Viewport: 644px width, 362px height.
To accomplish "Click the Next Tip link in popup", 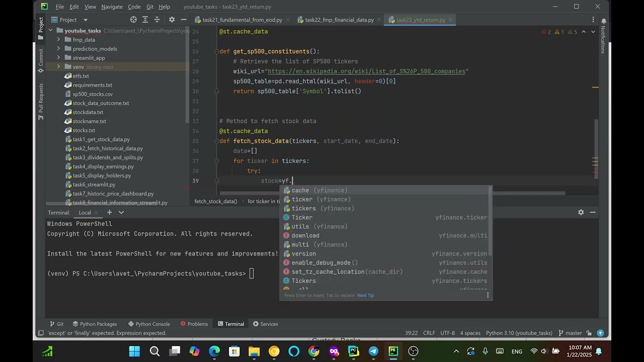I will click(x=365, y=295).
